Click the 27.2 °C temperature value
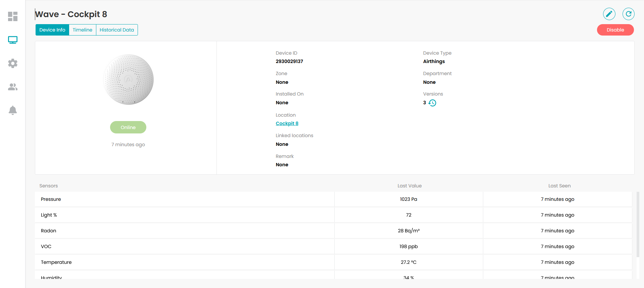Screen dimensions: 644x288 [x=408, y=262]
